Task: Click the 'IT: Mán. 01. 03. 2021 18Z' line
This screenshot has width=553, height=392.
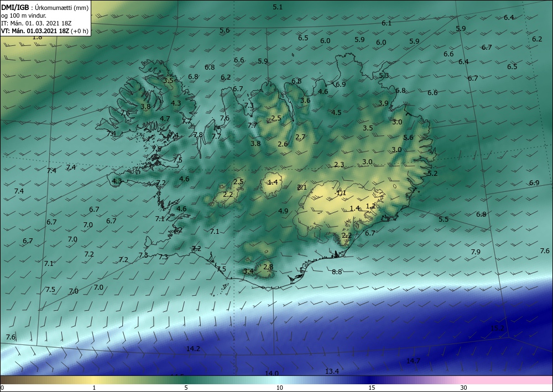Action: 36,23
